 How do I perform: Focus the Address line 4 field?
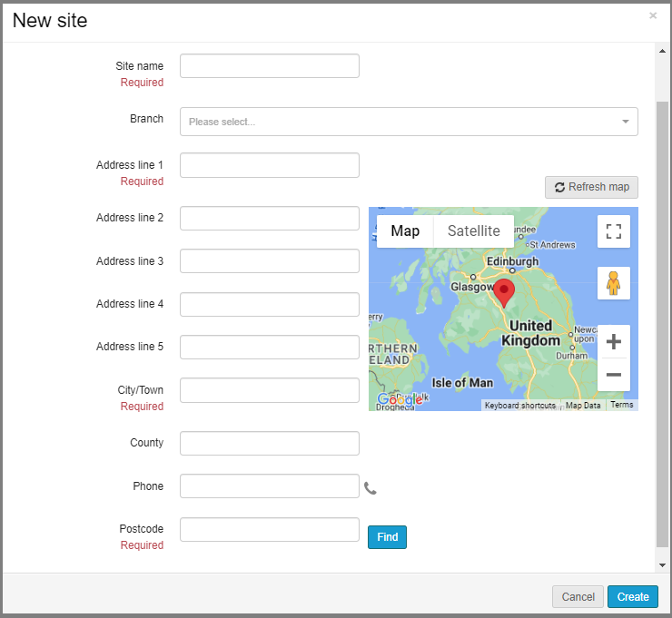(270, 305)
